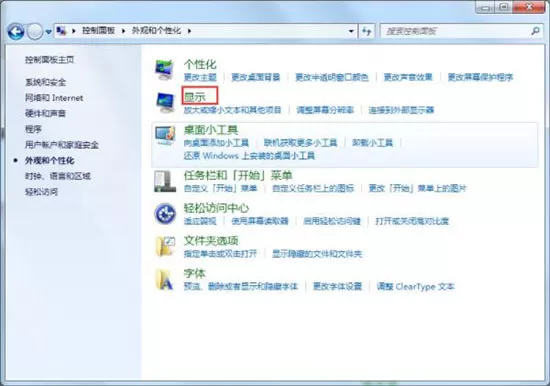The height and width of the screenshot is (386, 550).
Task: Open 控制面板主页 in the sidebar
Action: click(x=49, y=60)
